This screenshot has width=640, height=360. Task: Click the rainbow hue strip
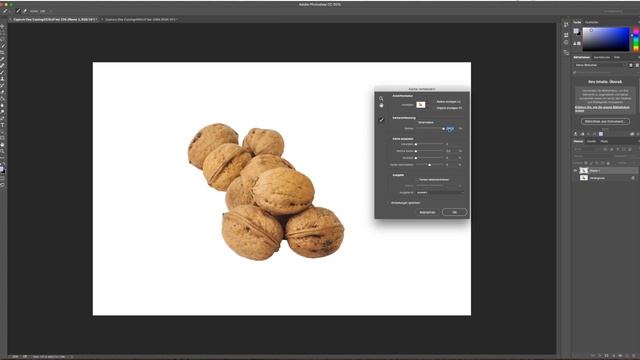click(x=636, y=39)
